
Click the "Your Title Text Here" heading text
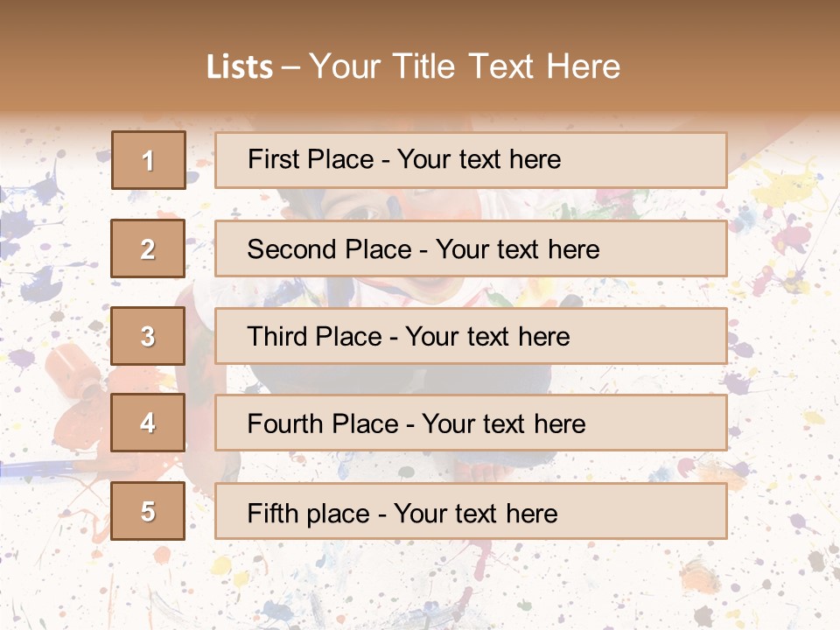465,66
